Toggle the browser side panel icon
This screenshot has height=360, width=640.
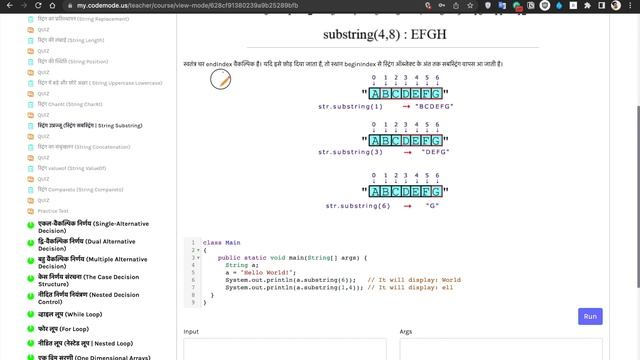[601, 6]
